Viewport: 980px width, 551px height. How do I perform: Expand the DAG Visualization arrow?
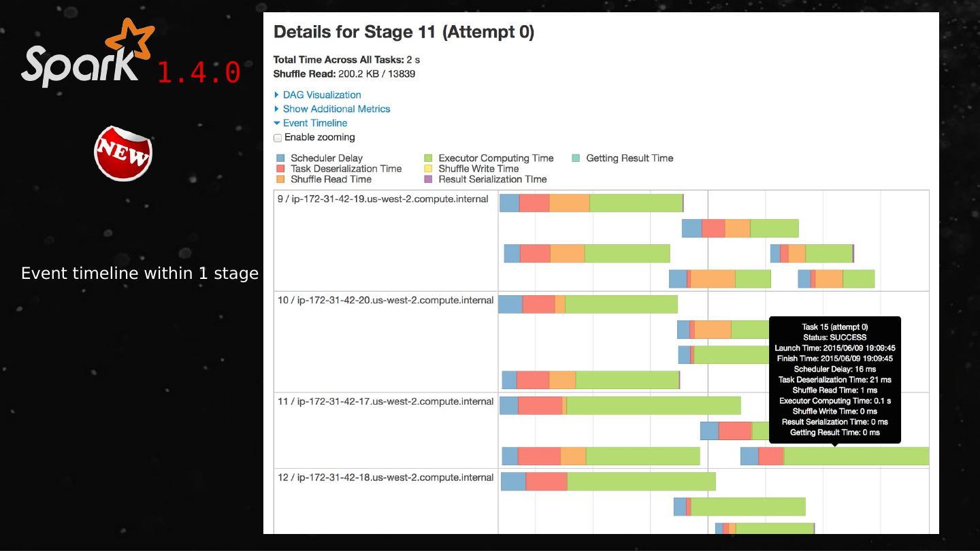277,95
